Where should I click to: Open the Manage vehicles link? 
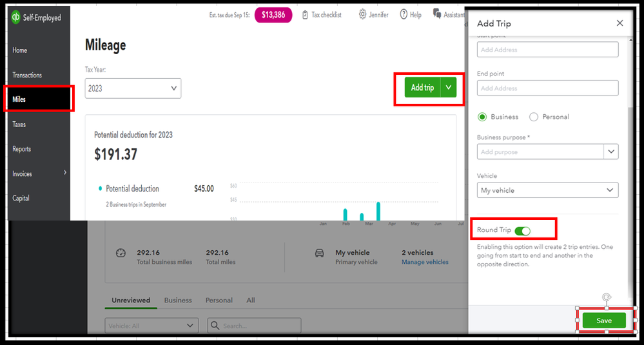425,262
